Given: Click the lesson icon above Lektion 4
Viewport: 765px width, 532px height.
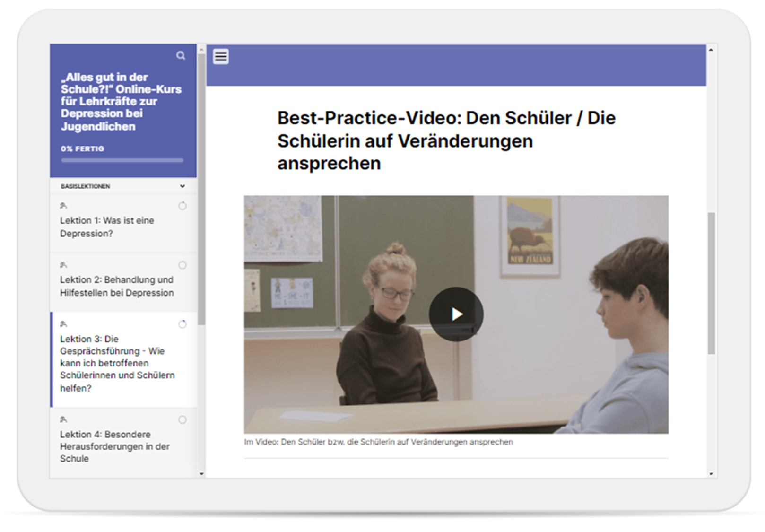Looking at the screenshot, I should [x=63, y=419].
